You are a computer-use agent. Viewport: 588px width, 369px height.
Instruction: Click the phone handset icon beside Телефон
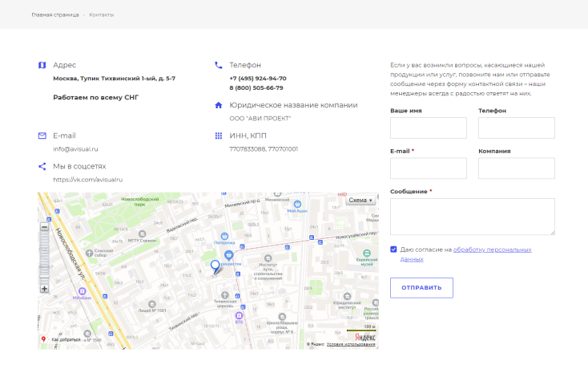pyautogui.click(x=218, y=65)
